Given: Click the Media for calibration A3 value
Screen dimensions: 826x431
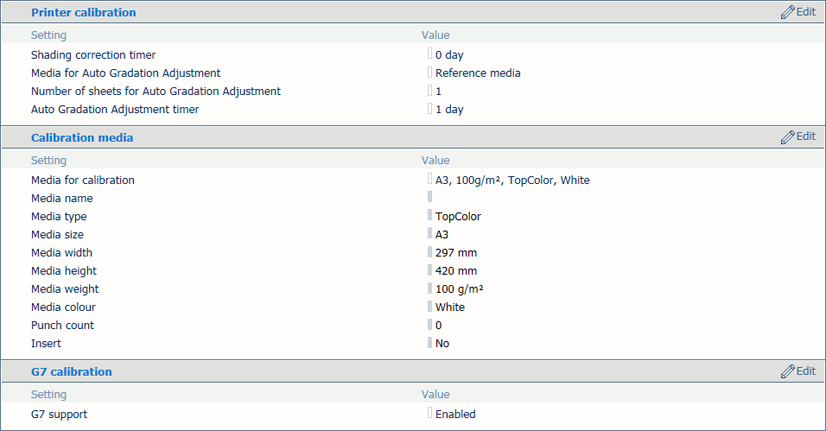Looking at the screenshot, I should click(x=512, y=180).
